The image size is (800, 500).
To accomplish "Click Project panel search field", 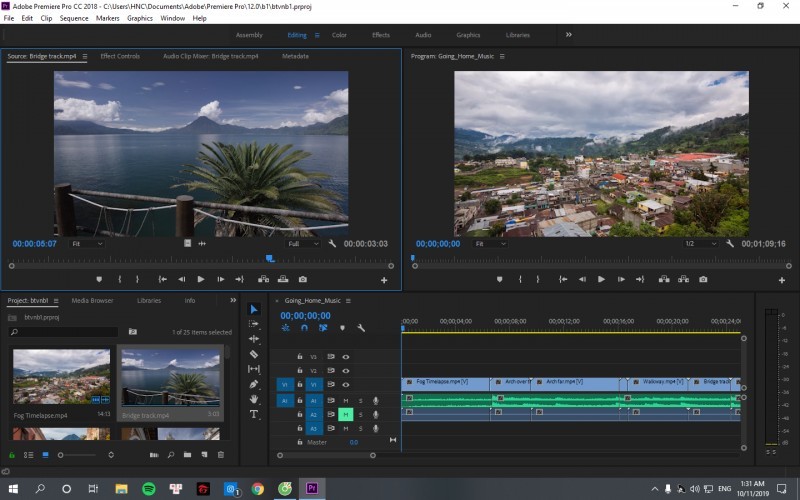I will (x=63, y=332).
